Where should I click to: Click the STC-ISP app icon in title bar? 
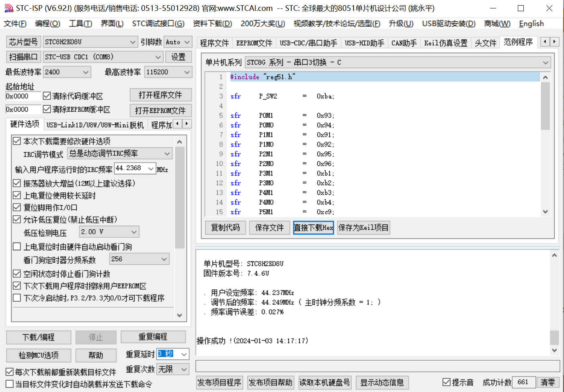pos(8,8)
